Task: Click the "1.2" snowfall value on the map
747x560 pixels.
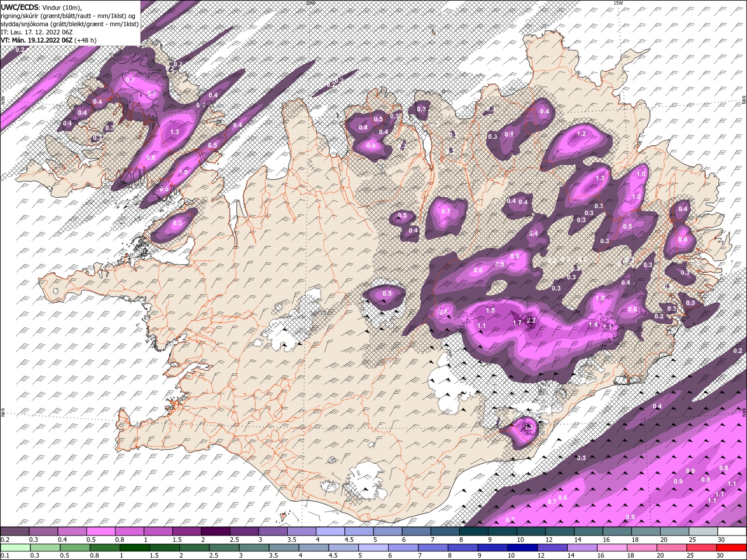Action: coord(581,134)
